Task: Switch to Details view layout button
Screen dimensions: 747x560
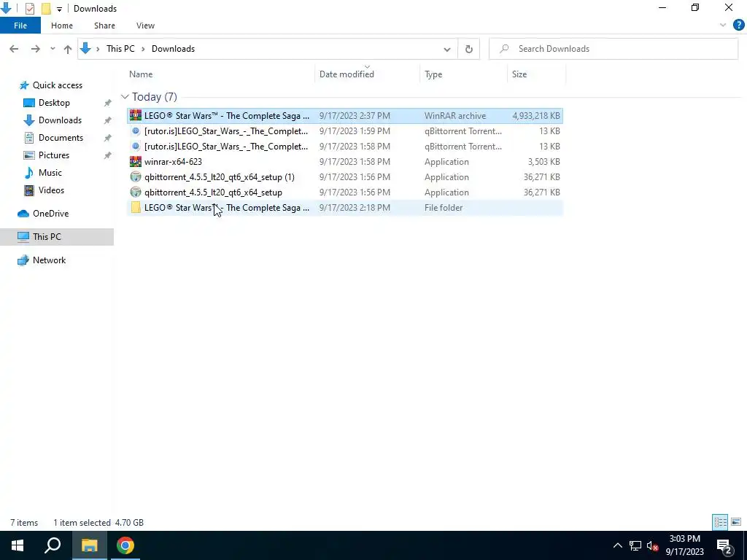Action: (720, 522)
